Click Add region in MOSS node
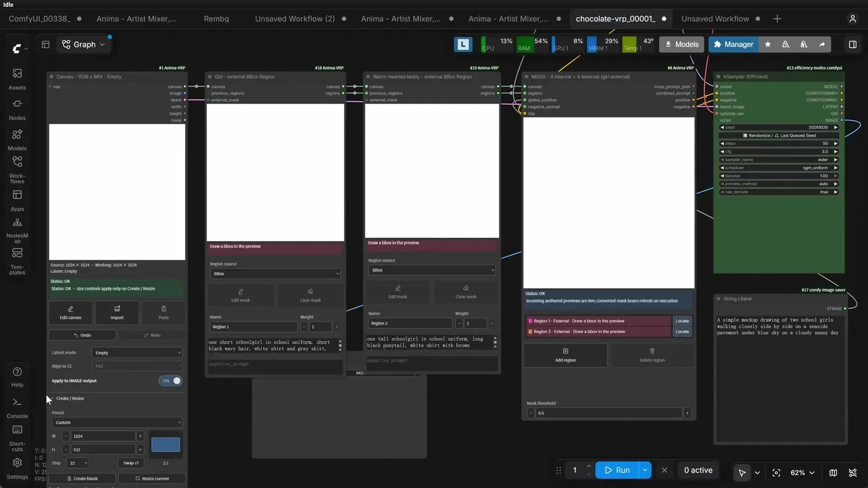 pos(565,355)
